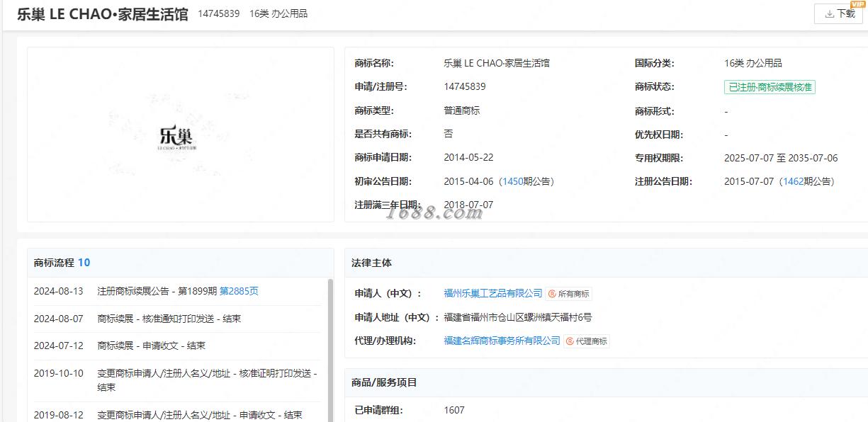Image resolution: width=868 pixels, height=422 pixels.
Task: Select the 2019-08-12 申请收文 flow entry
Action: pyautogui.click(x=177, y=415)
